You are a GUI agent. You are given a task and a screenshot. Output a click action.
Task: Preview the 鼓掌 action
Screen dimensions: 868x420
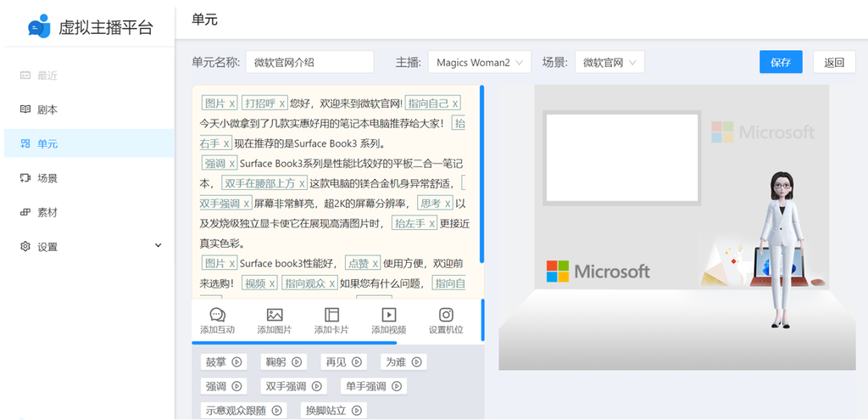point(236,361)
